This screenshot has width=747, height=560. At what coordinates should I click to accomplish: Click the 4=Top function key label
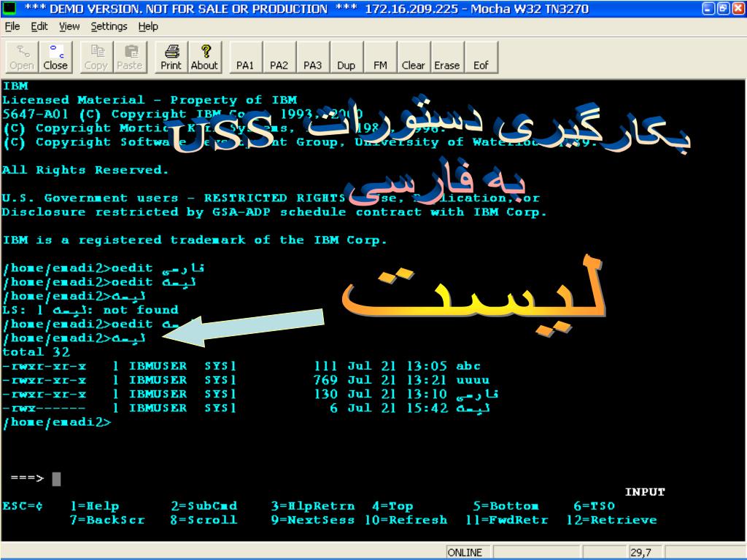pyautogui.click(x=392, y=506)
